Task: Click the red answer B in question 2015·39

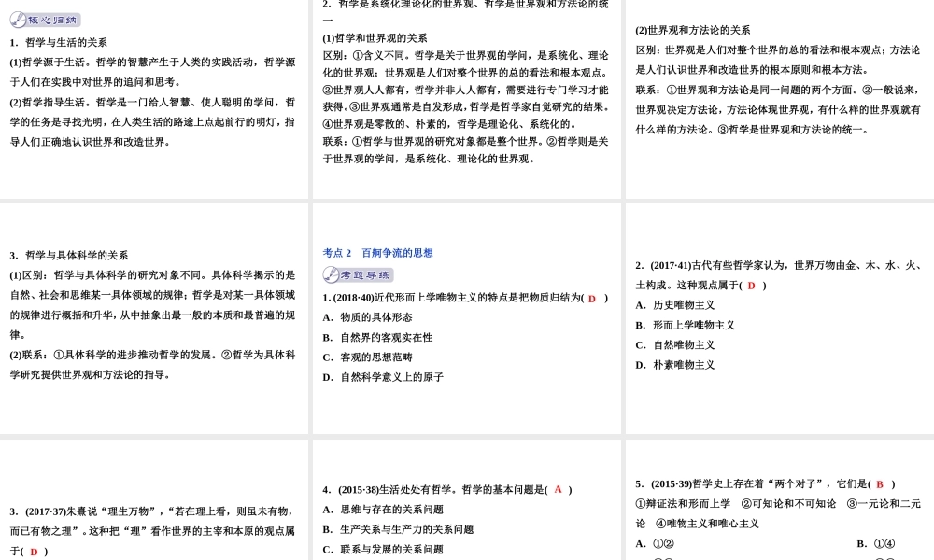Action: 880,484
